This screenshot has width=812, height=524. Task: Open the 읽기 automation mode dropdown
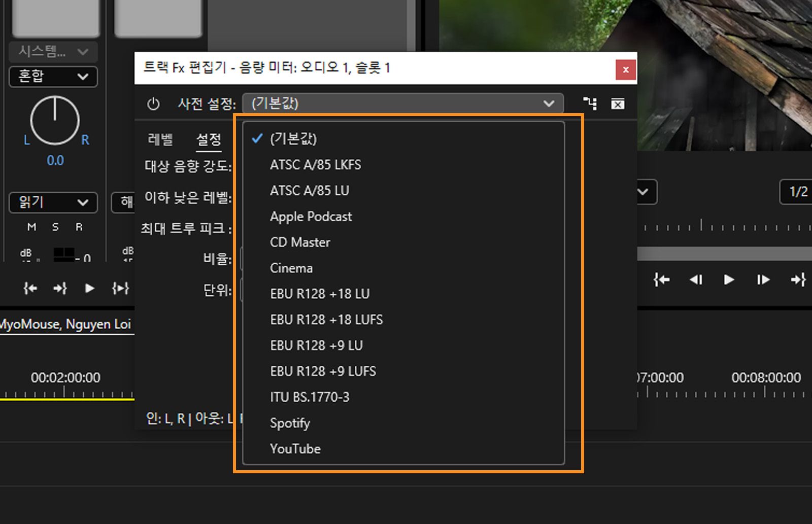click(x=53, y=203)
